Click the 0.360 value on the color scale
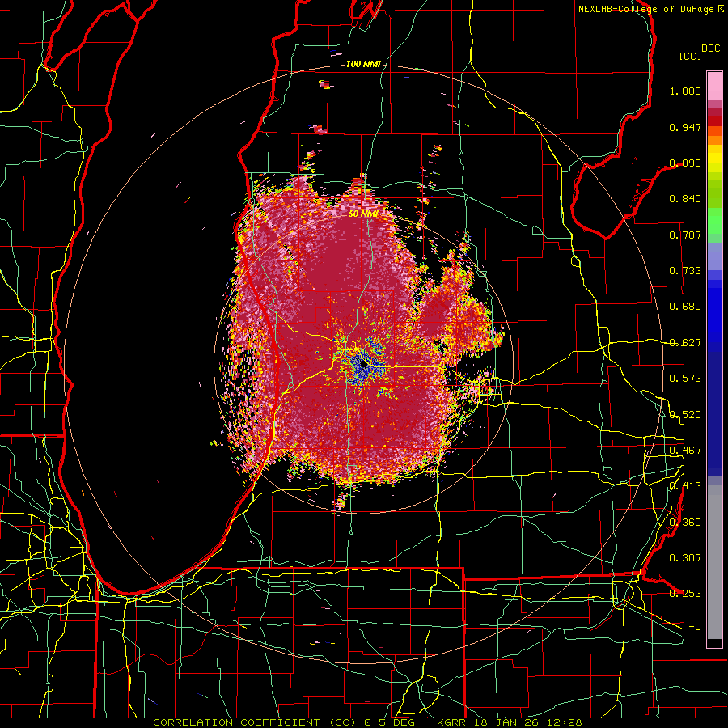This screenshot has height=728, width=728. (x=685, y=523)
